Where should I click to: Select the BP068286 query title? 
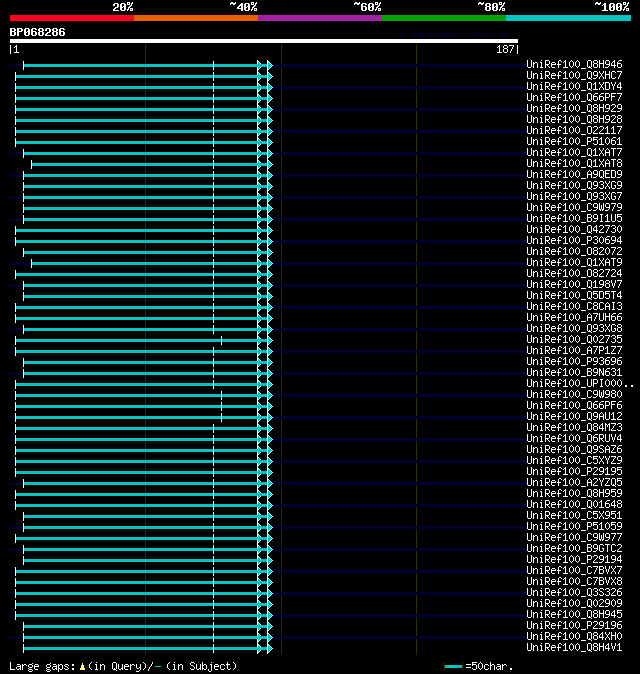pyautogui.click(x=37, y=32)
